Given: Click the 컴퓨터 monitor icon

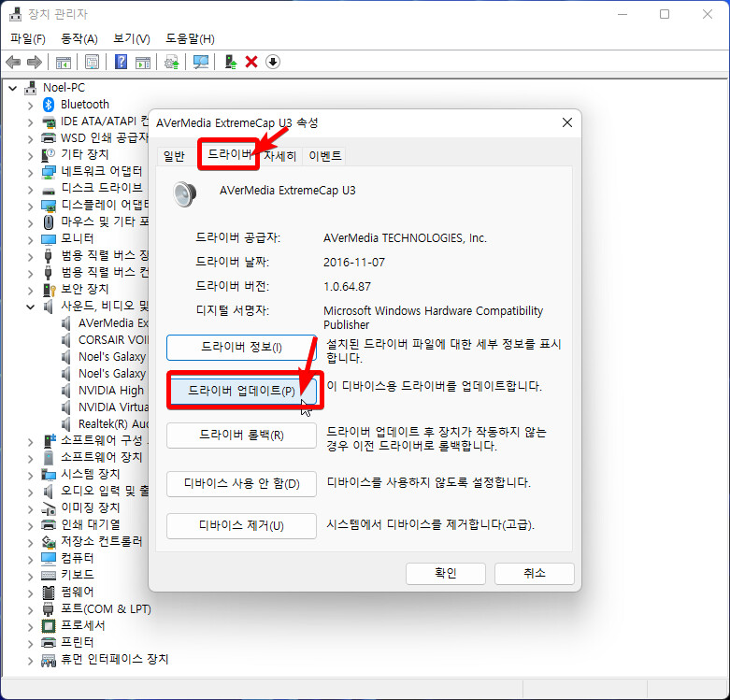Looking at the screenshot, I should [x=49, y=558].
